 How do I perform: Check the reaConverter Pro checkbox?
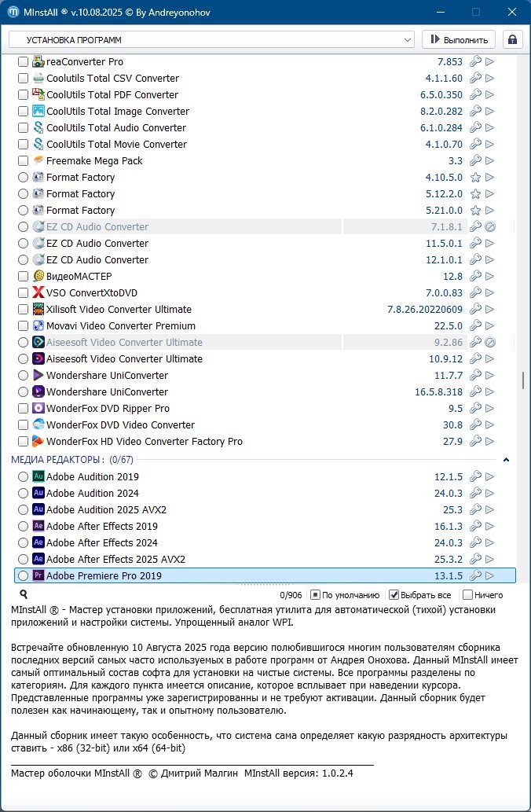pyautogui.click(x=23, y=61)
